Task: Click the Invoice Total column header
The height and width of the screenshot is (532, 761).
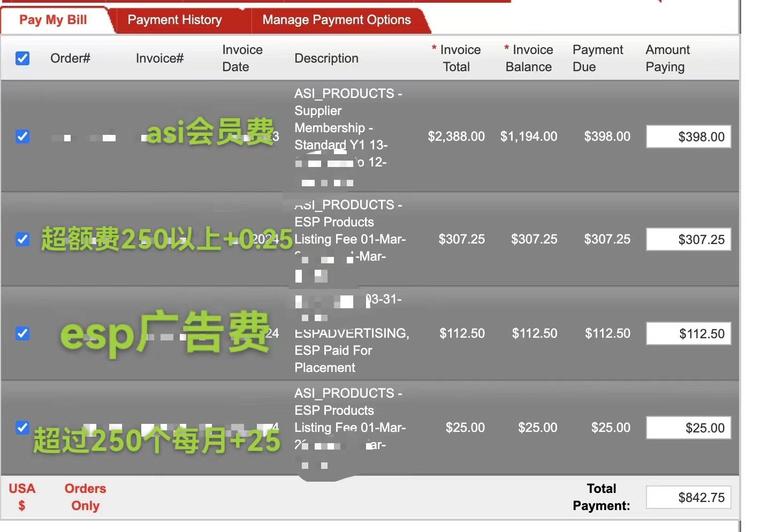Action: tap(456, 58)
